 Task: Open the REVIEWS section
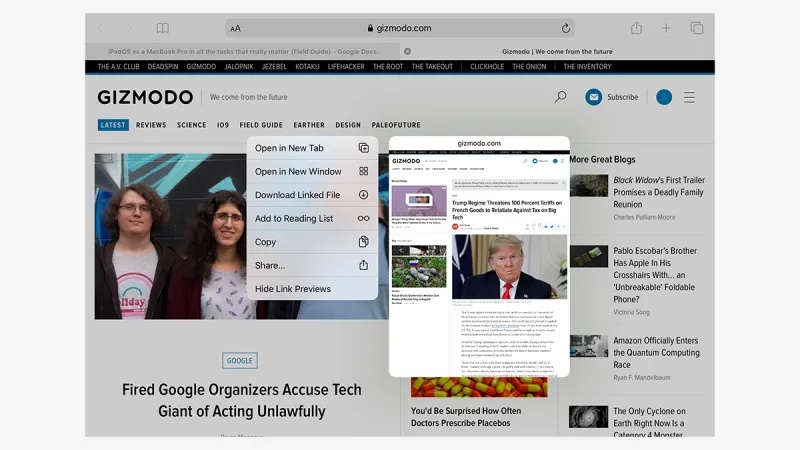coord(151,125)
